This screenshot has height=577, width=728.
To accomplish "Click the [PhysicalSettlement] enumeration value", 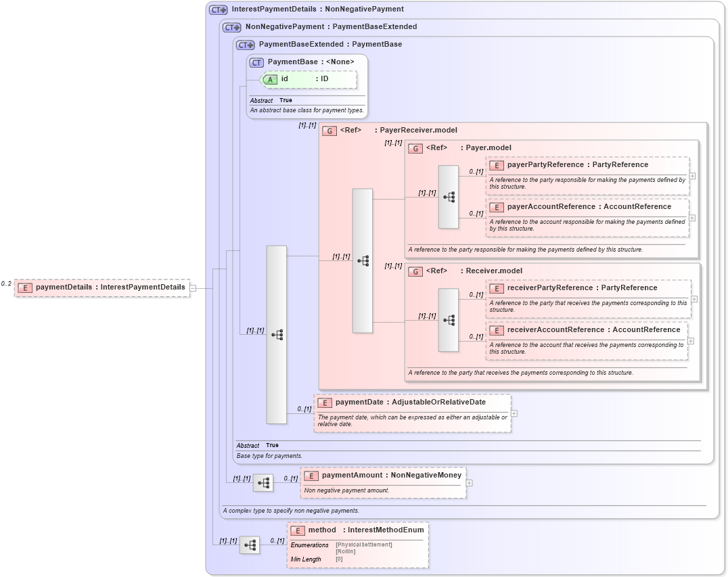I will pyautogui.click(x=364, y=545).
